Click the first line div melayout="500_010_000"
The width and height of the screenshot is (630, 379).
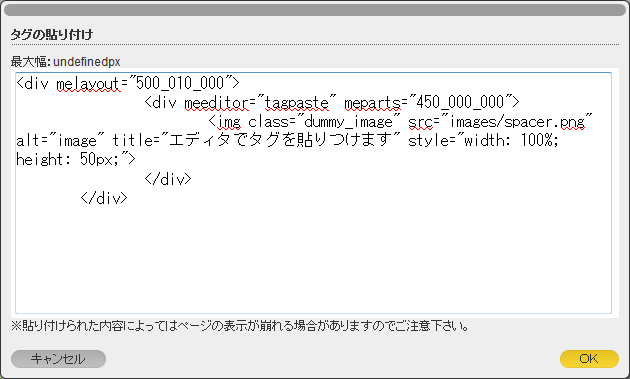point(128,83)
